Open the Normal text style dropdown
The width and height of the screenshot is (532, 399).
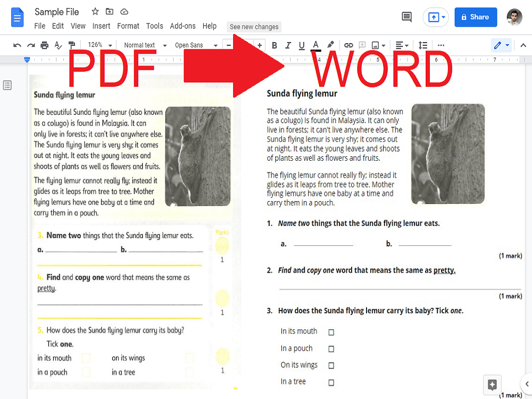click(145, 45)
